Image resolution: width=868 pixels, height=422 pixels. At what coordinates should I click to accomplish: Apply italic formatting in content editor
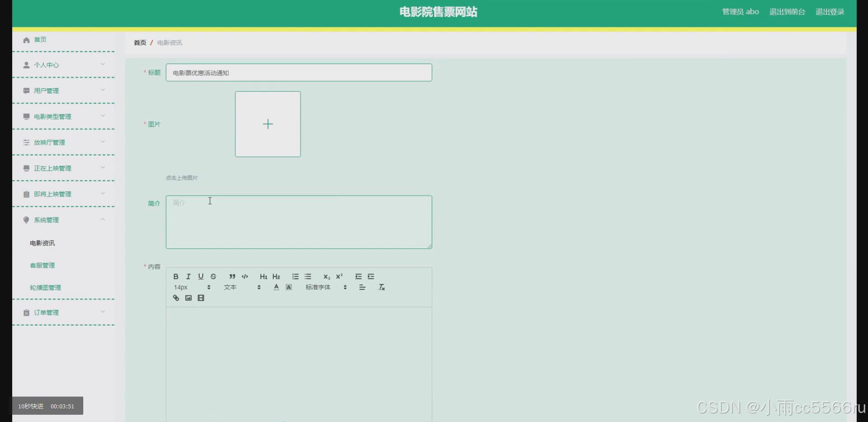(x=188, y=276)
